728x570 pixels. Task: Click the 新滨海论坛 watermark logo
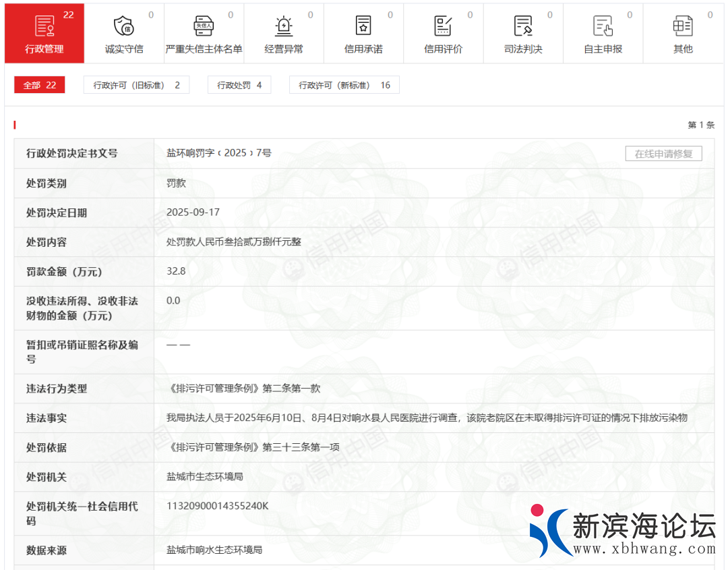pyautogui.click(x=621, y=532)
